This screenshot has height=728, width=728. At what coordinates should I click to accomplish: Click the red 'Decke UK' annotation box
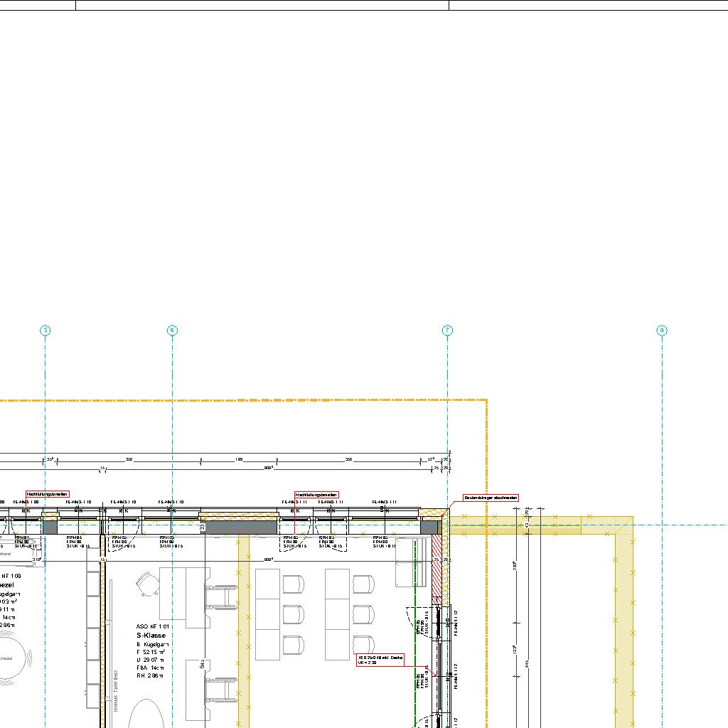click(x=380, y=659)
